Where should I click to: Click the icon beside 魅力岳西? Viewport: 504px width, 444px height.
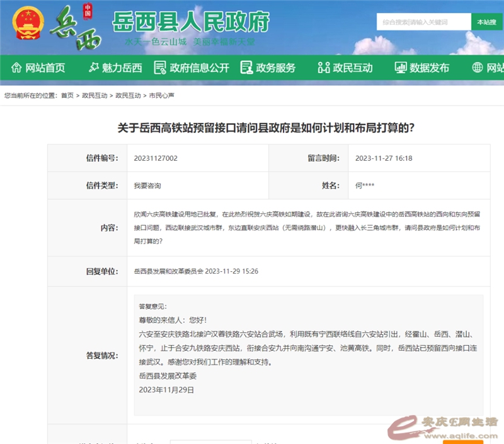tap(93, 68)
